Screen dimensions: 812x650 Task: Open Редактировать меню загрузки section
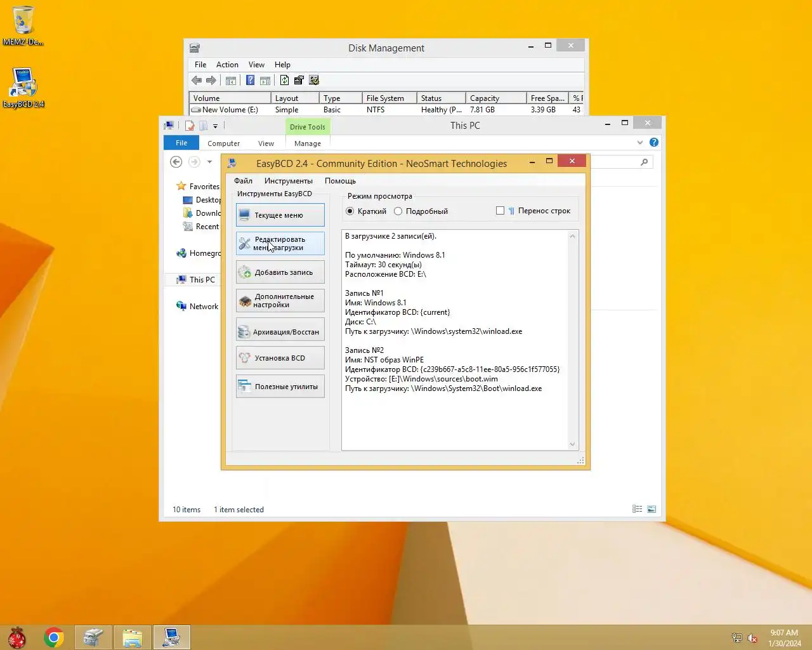tap(280, 244)
